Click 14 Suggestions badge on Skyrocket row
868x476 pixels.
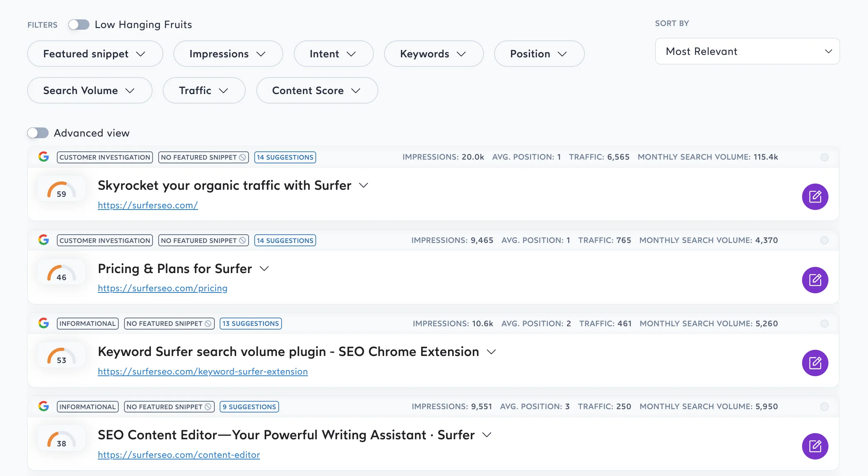[285, 157]
